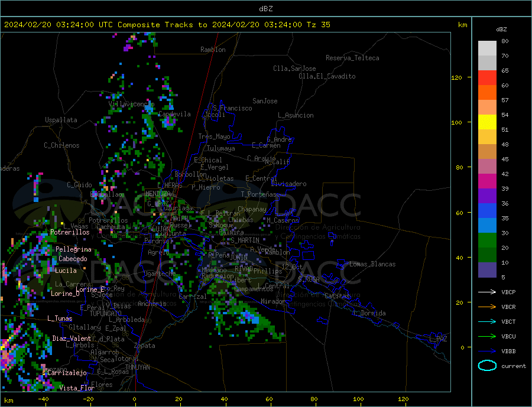The height and width of the screenshot is (407, 532).
Task: Click the 'Villavicencio' map label
Action: click(132, 104)
